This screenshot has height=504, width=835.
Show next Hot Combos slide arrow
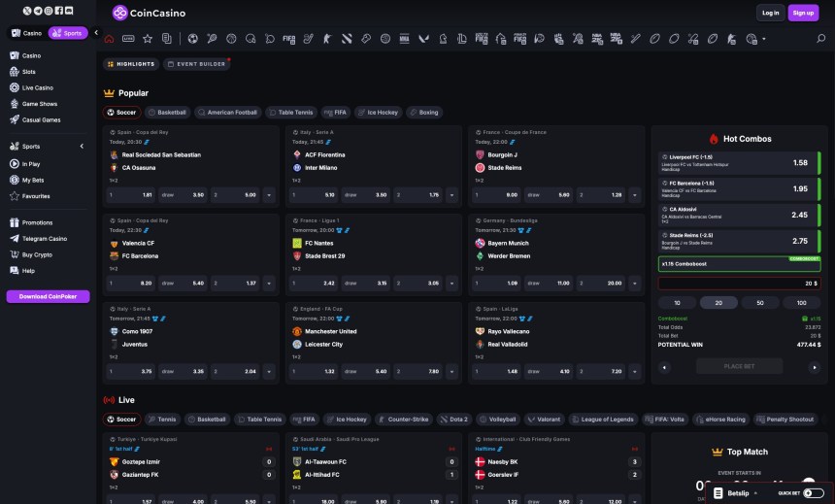(x=815, y=367)
